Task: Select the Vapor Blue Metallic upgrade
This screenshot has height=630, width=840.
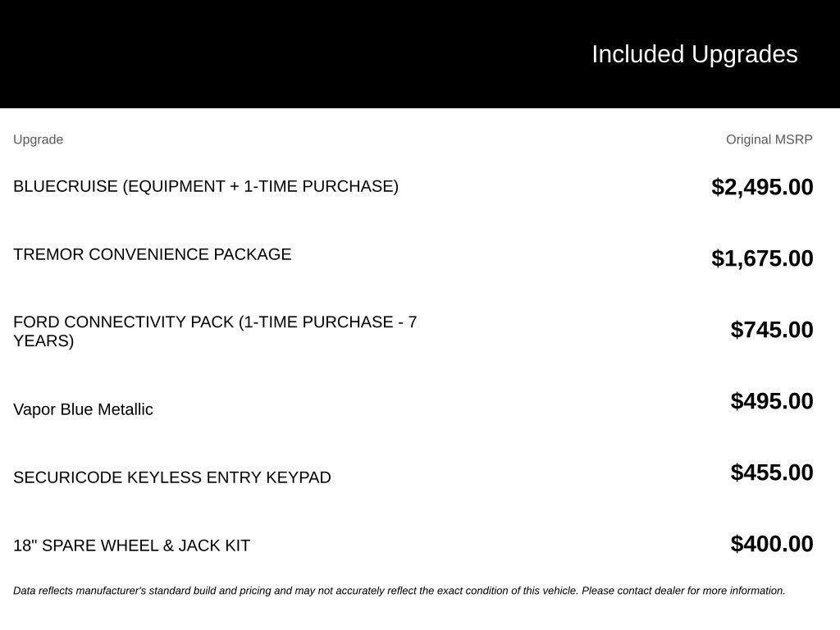Action: click(x=83, y=409)
